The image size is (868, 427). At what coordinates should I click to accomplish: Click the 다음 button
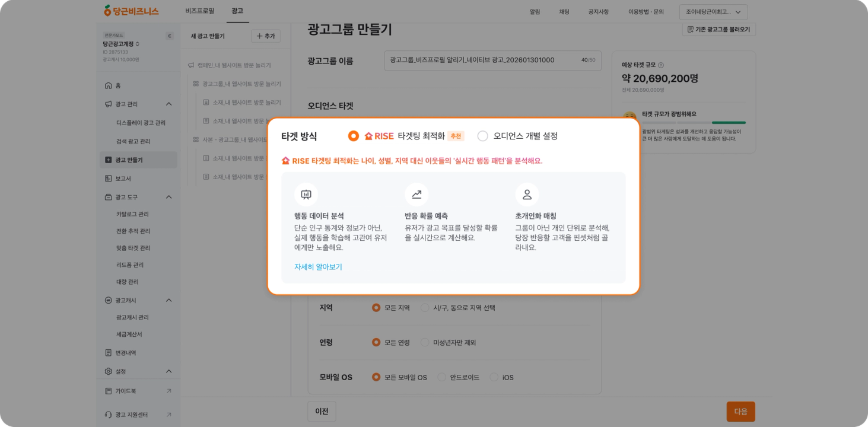(x=741, y=412)
